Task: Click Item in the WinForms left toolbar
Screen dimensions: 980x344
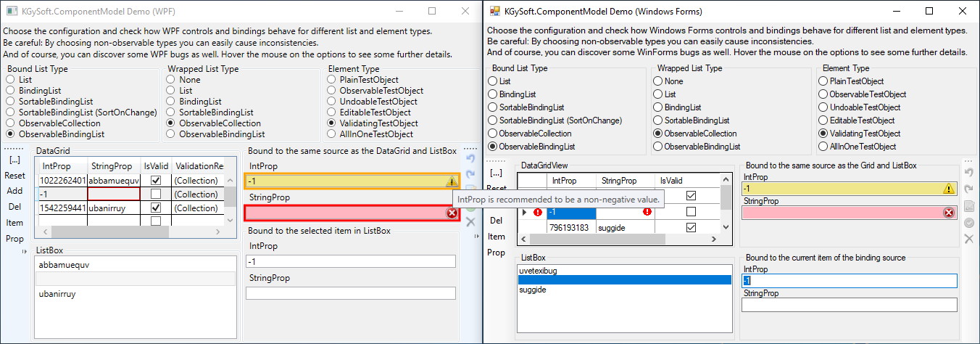Action: pyautogui.click(x=496, y=237)
